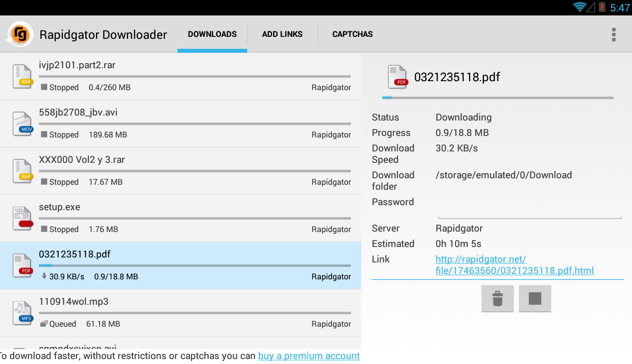Tap the Rapidgator Downloader app logo
This screenshot has width=632, height=364.
20,34
